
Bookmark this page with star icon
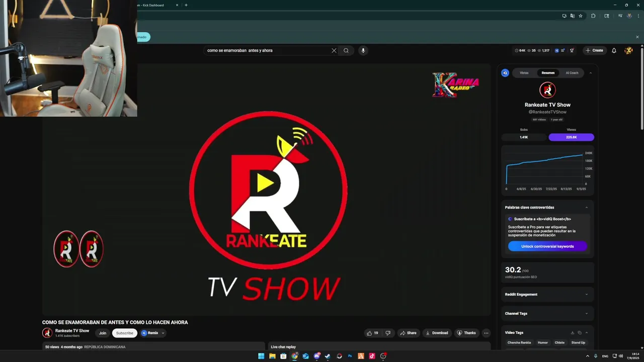[581, 16]
